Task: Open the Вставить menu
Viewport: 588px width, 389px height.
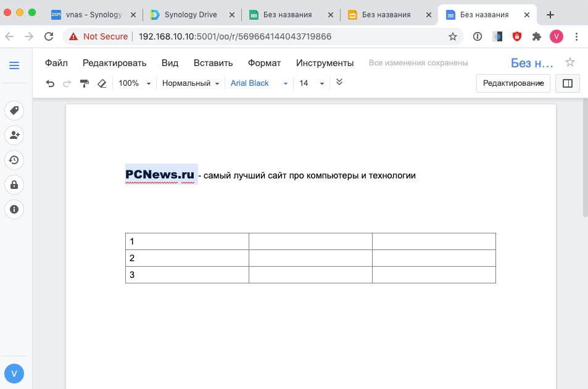Action: [x=213, y=63]
